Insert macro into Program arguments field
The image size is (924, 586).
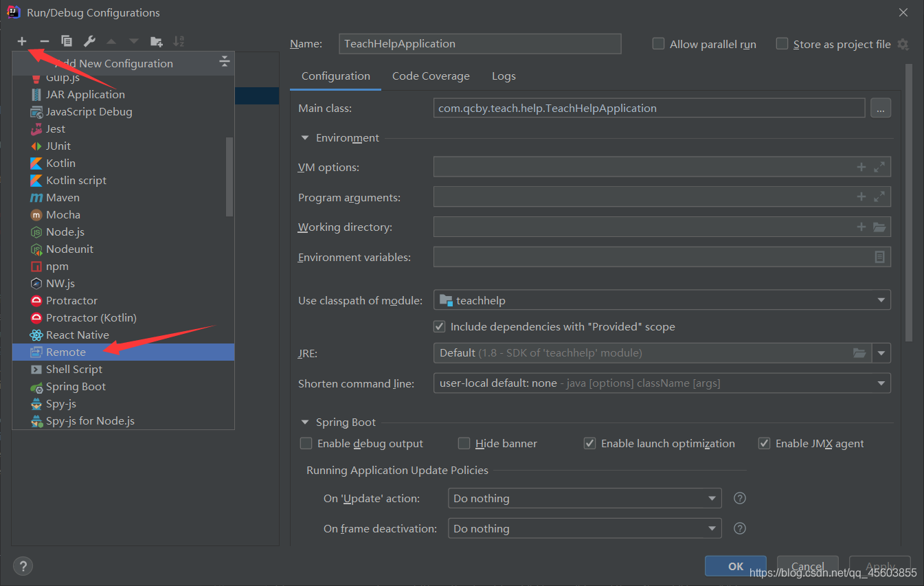coord(861,197)
